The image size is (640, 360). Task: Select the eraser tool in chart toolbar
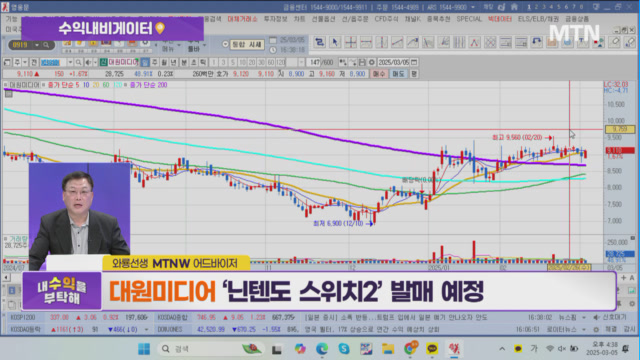(615, 42)
